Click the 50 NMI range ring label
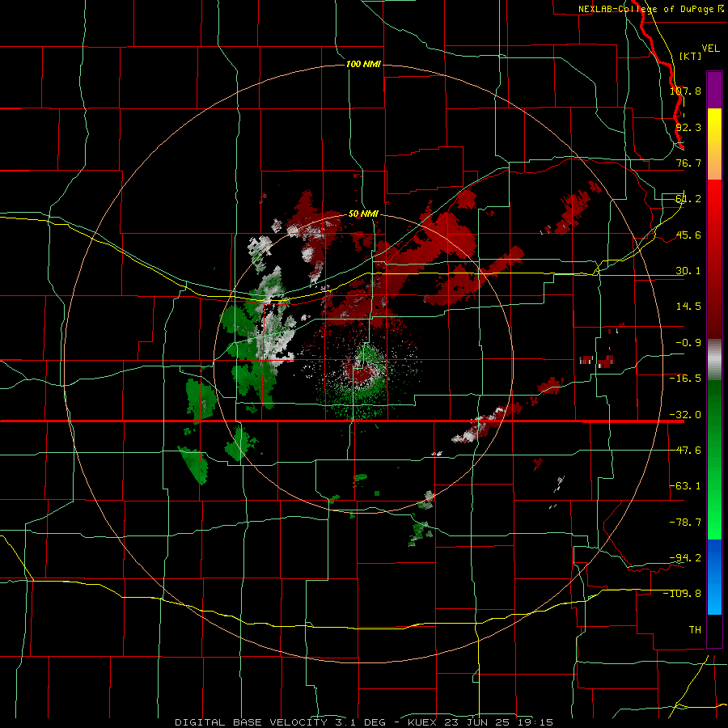 point(363,214)
